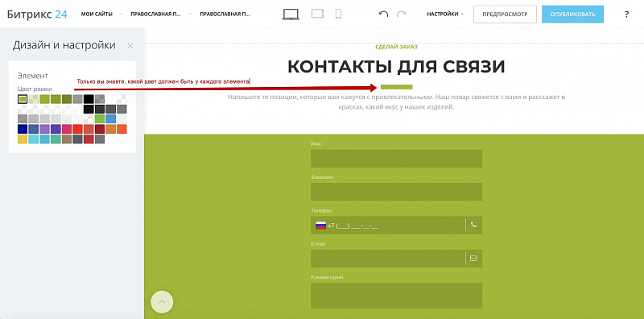The image size is (644, 319).
Task: Click the Комментарий text area
Action: click(396, 296)
